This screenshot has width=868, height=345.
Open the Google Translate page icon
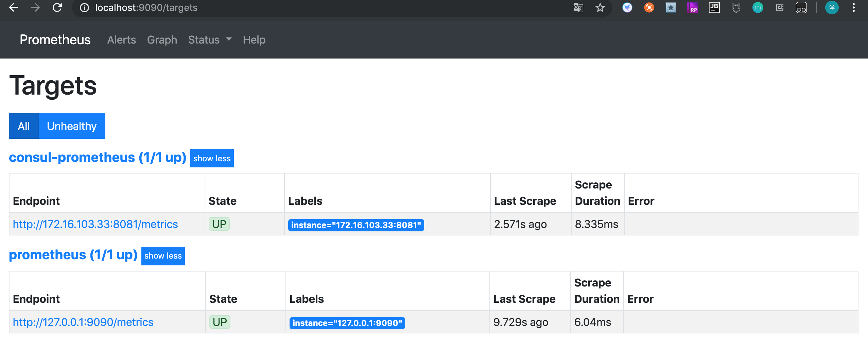pyautogui.click(x=578, y=7)
